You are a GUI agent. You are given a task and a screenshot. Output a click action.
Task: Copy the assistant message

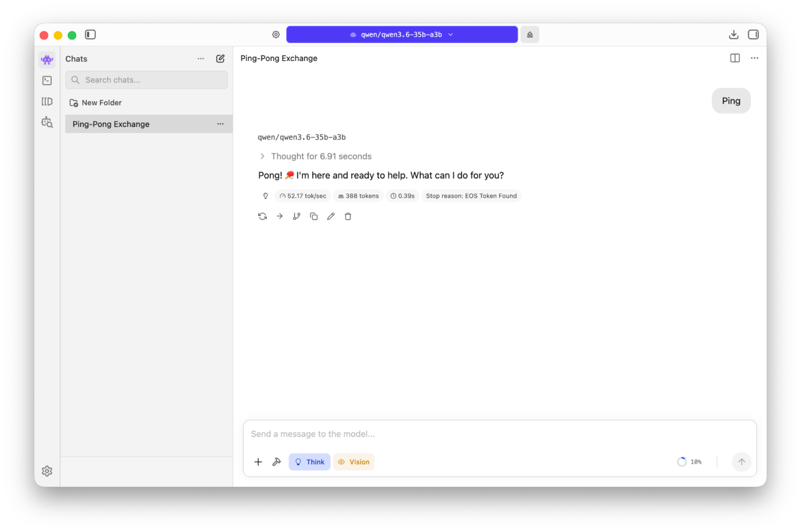click(x=314, y=216)
